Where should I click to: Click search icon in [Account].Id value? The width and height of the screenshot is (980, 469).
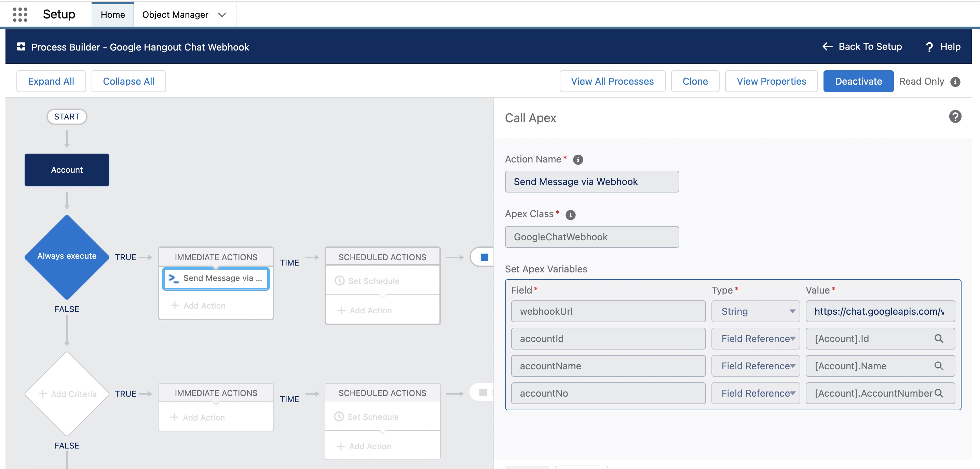pyautogui.click(x=939, y=339)
